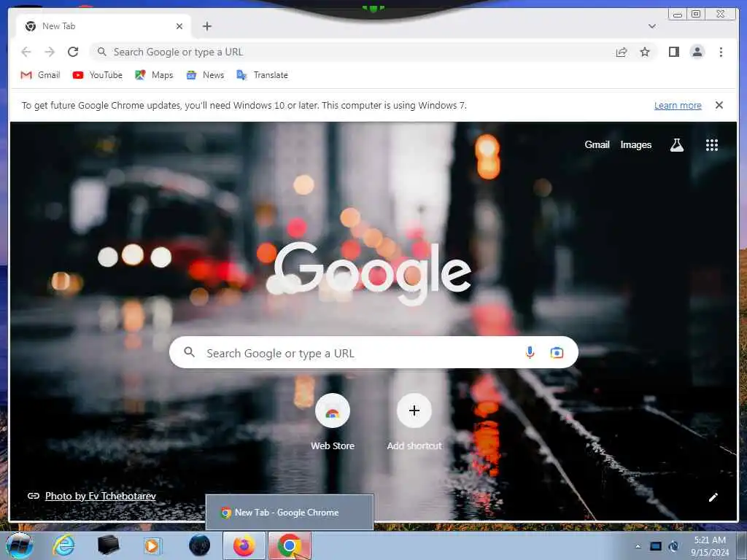Dismiss the Windows 7 update notice
This screenshot has height=560, width=747.
719,105
